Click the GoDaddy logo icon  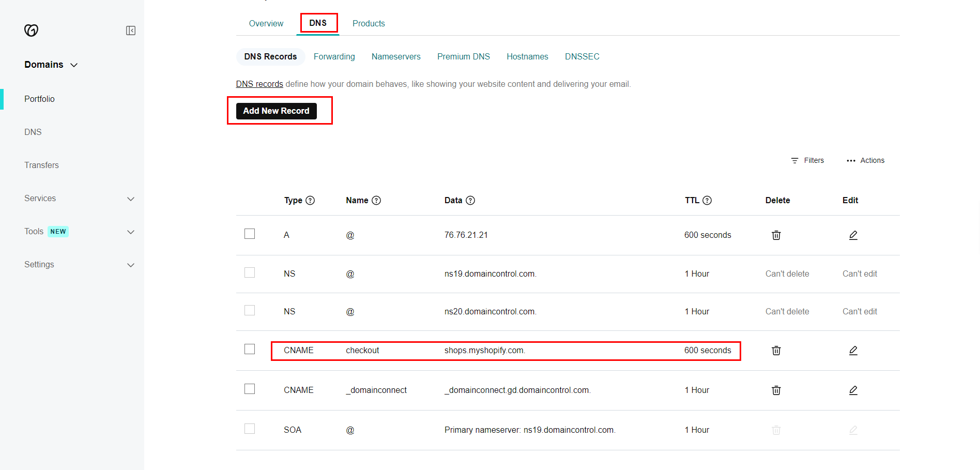click(x=31, y=31)
